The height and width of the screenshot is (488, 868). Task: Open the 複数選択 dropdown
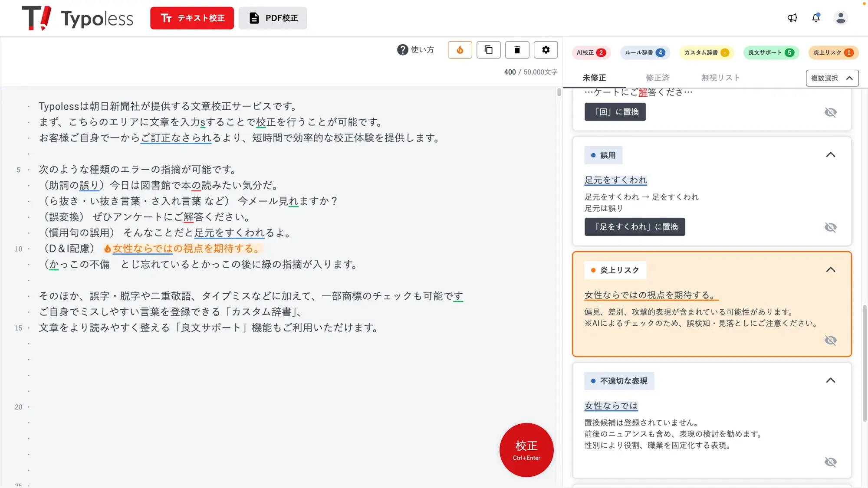click(832, 78)
